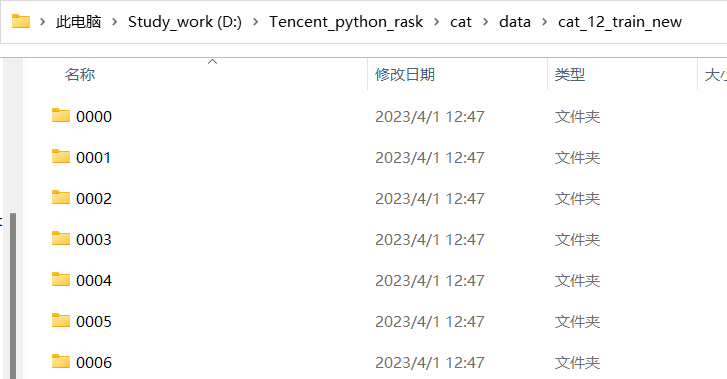
Task: Jump to the cat breadcrumb segment
Action: (460, 22)
